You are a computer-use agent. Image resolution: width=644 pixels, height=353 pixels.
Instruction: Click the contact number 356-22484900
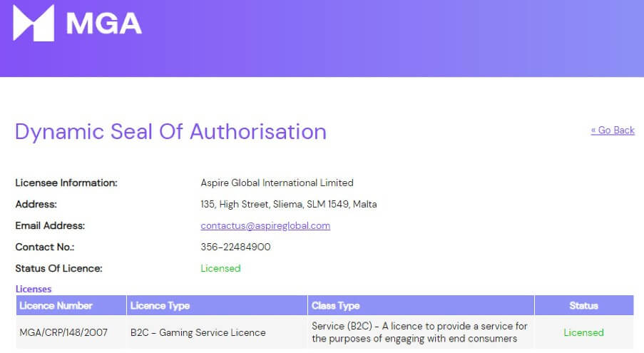point(235,247)
